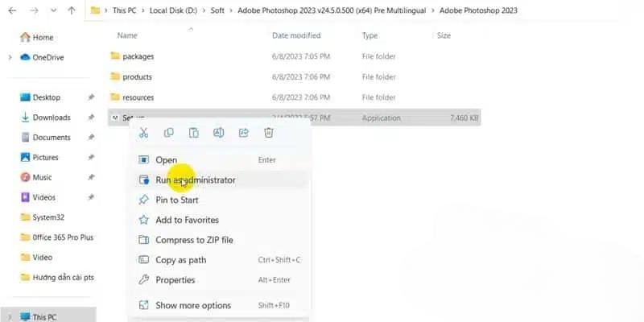Viewport: 644px width, 322px height.
Task: Open Downloads in the sidebar
Action: pyautogui.click(x=51, y=118)
